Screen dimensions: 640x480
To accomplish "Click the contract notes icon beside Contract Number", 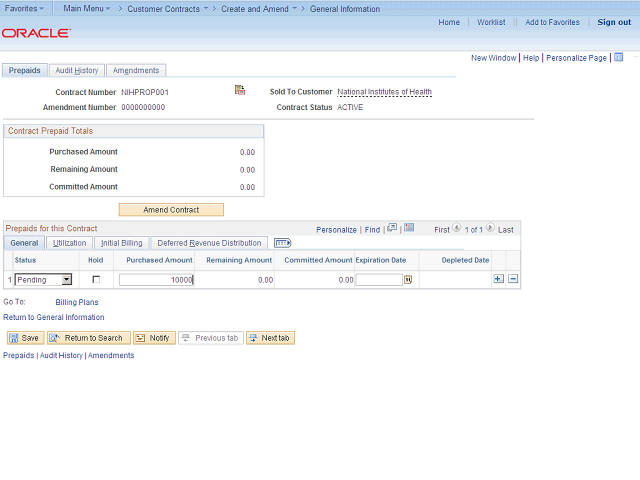I will (240, 90).
